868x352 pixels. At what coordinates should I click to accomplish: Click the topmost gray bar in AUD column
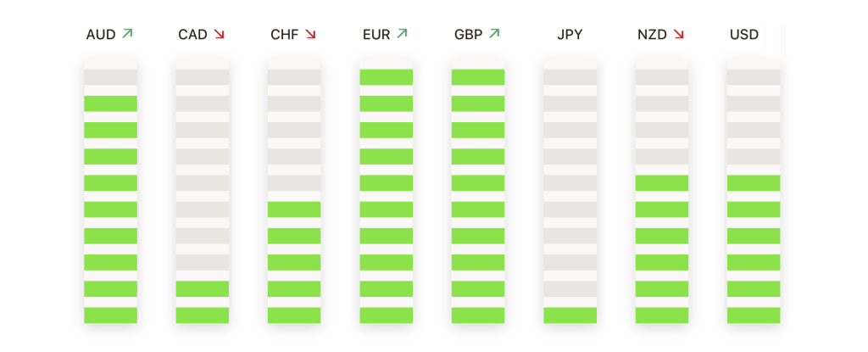click(111, 77)
